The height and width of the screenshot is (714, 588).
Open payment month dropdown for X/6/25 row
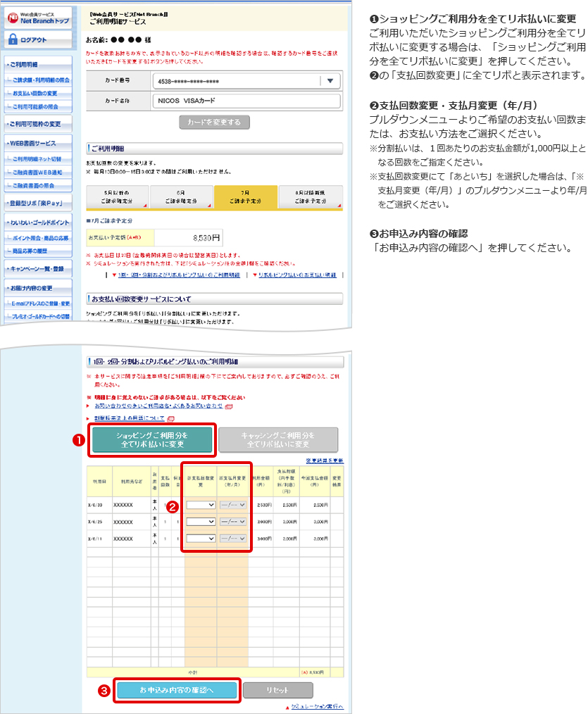tap(232, 521)
